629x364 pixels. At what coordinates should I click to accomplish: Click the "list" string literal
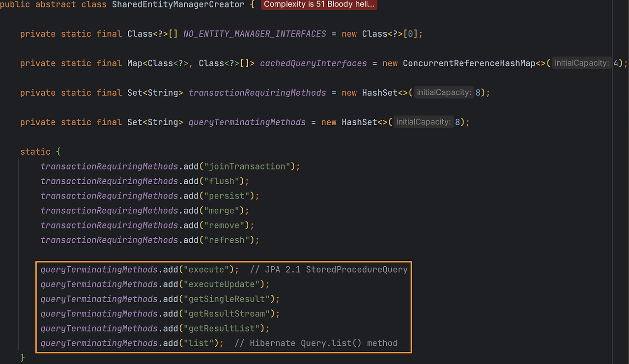click(198, 343)
